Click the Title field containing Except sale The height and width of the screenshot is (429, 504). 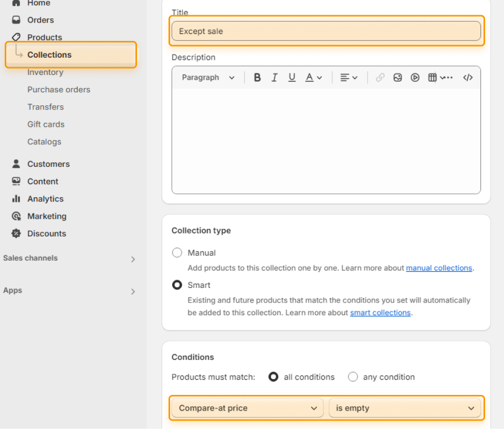(x=326, y=31)
